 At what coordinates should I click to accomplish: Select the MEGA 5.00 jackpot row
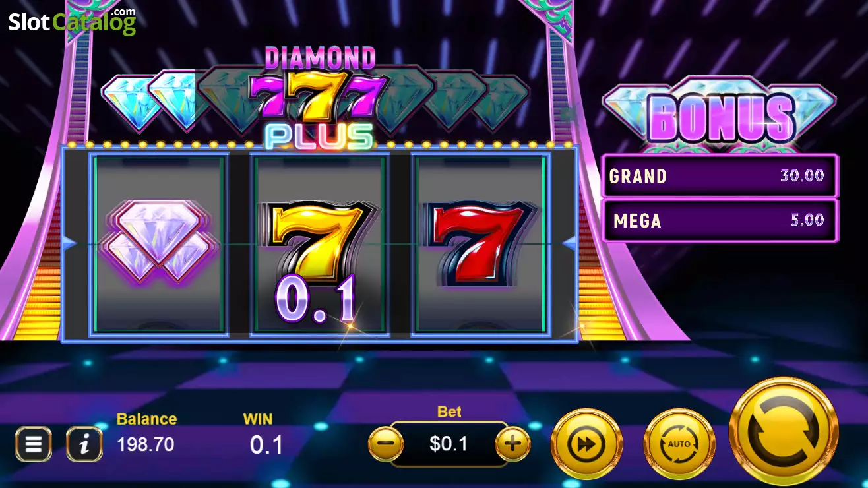point(720,220)
